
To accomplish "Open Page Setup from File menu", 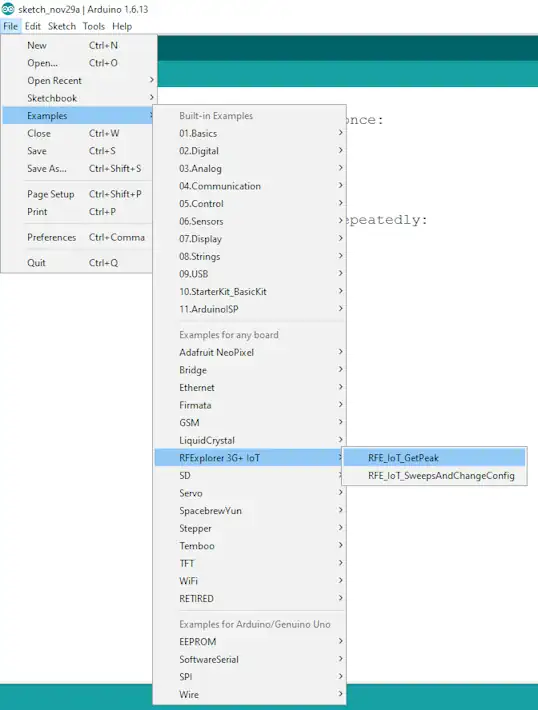I will (79, 194).
